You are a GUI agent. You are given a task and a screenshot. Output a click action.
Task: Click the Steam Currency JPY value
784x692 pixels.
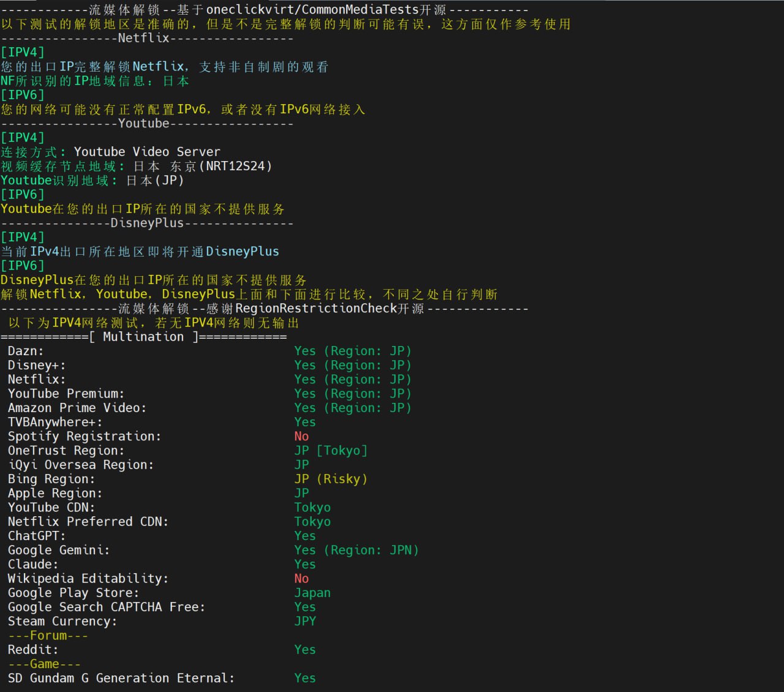[305, 621]
